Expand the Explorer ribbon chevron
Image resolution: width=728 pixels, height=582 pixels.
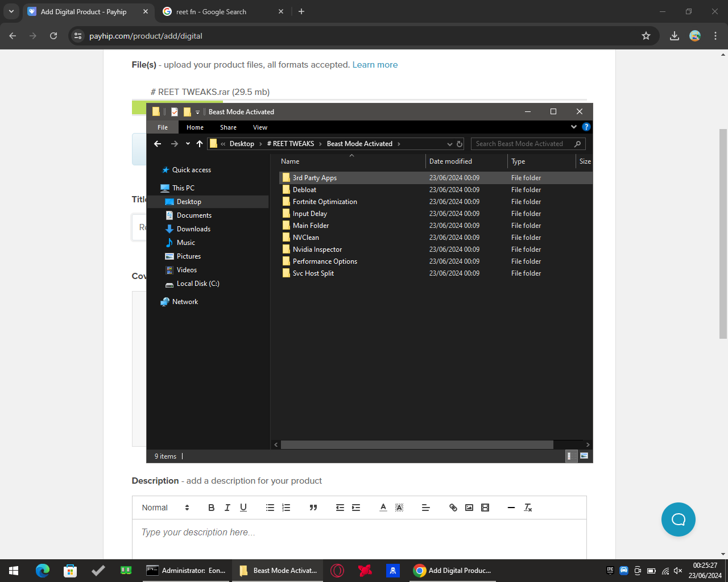[574, 127]
